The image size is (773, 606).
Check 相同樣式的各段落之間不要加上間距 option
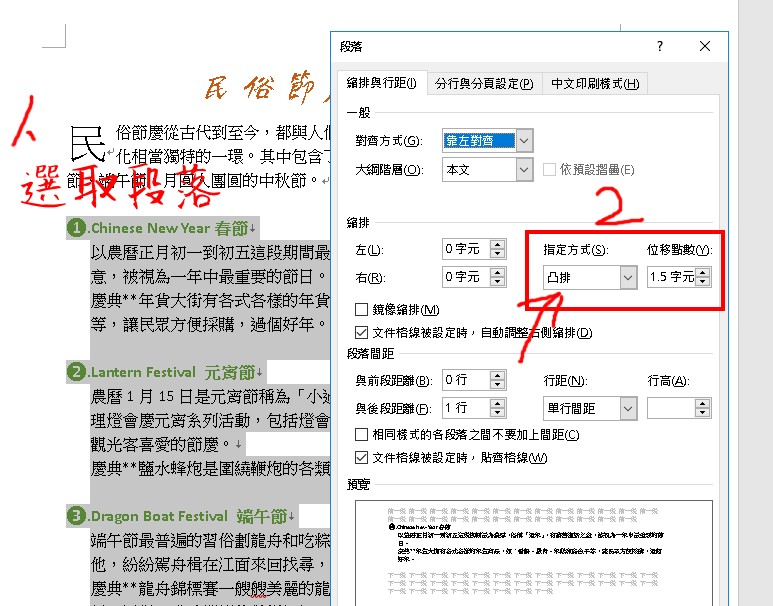362,435
